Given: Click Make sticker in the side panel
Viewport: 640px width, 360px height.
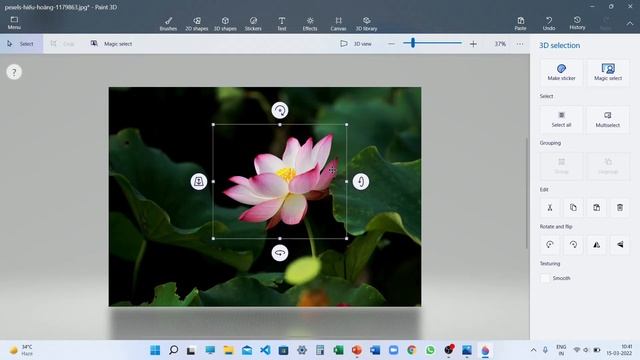Looking at the screenshot, I should click(x=561, y=72).
